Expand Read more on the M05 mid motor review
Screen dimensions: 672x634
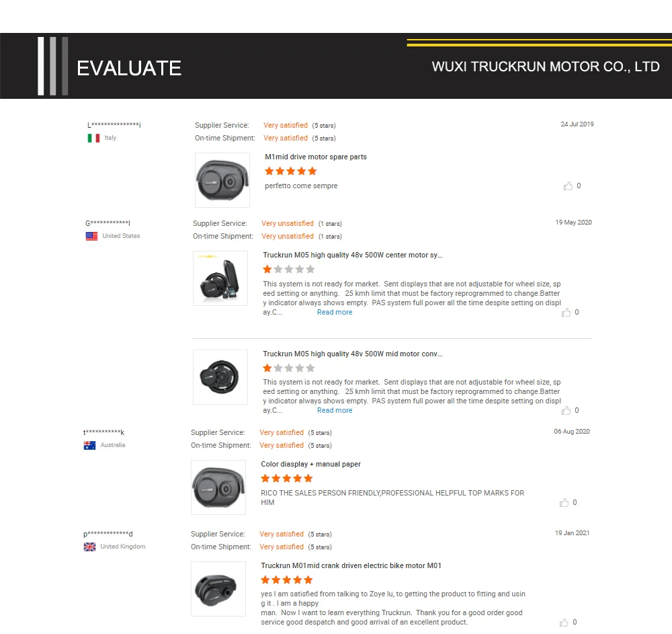(x=335, y=410)
